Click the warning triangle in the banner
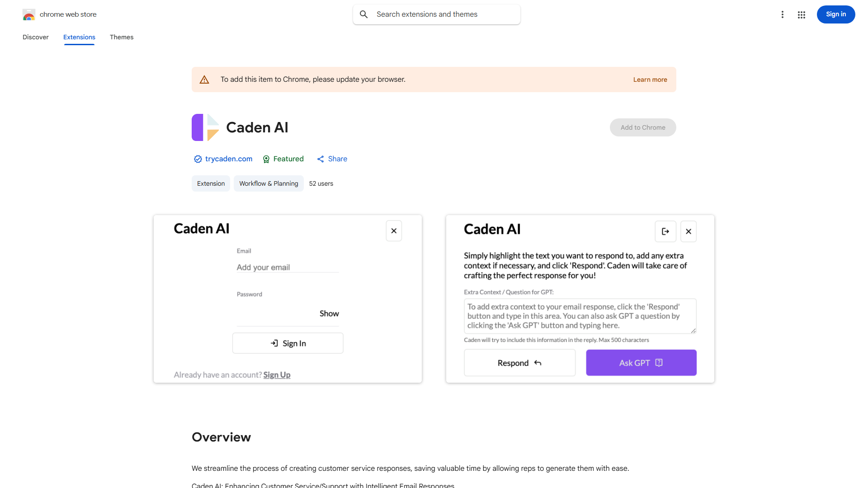This screenshot has width=868, height=488. pos(204,79)
